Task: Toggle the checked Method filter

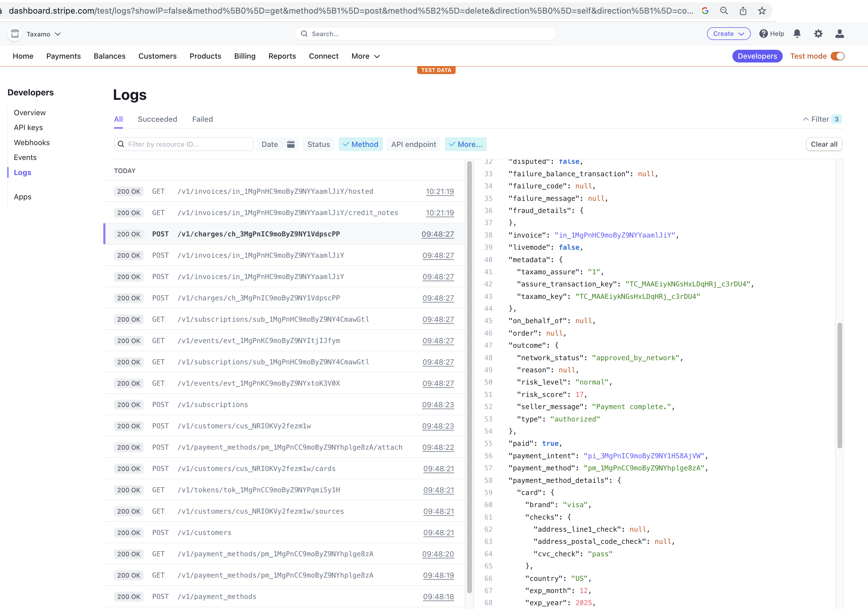Action: [x=360, y=144]
